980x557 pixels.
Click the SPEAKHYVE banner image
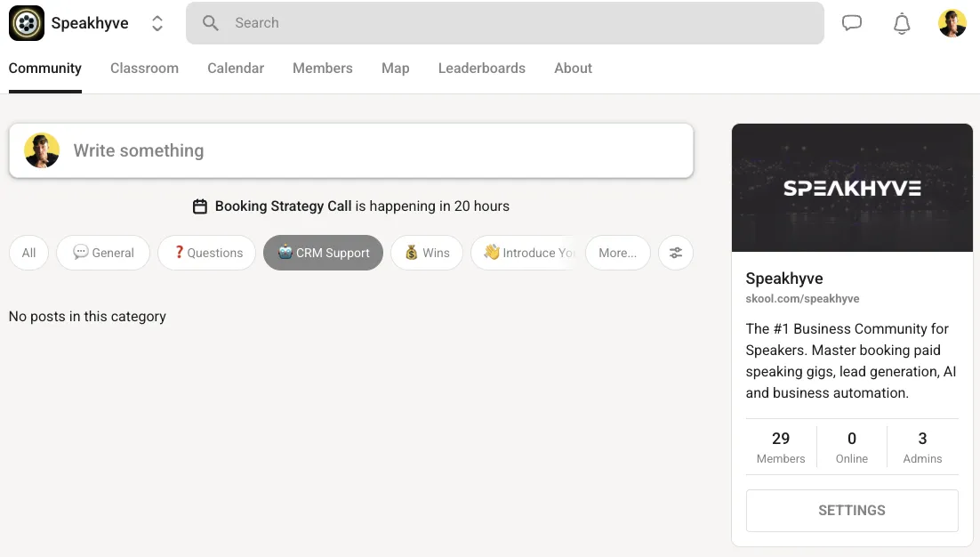(852, 188)
